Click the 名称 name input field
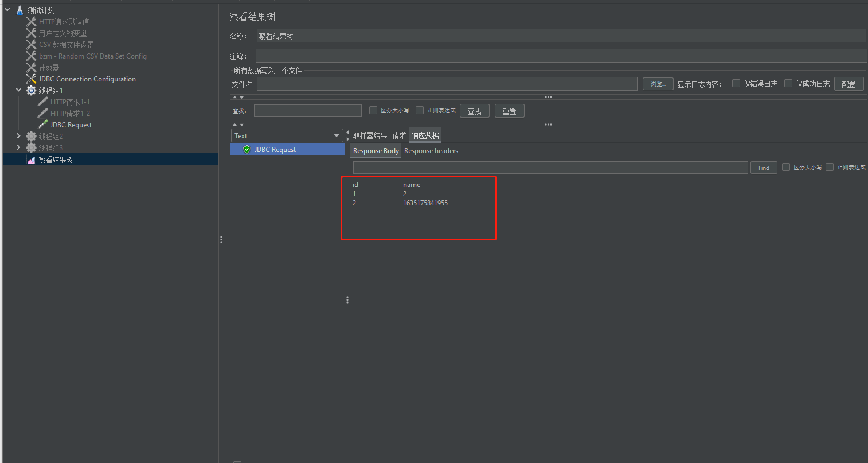This screenshot has width=868, height=463. [x=561, y=36]
